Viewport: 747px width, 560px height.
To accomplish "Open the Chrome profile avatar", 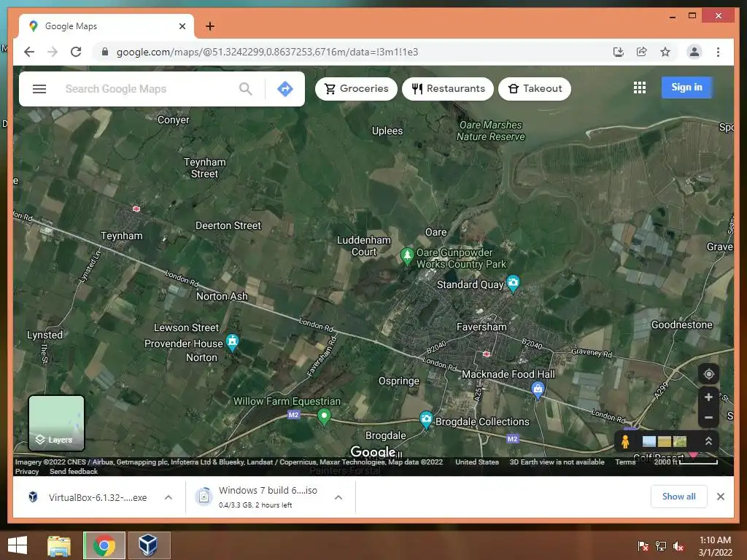I will [x=694, y=52].
